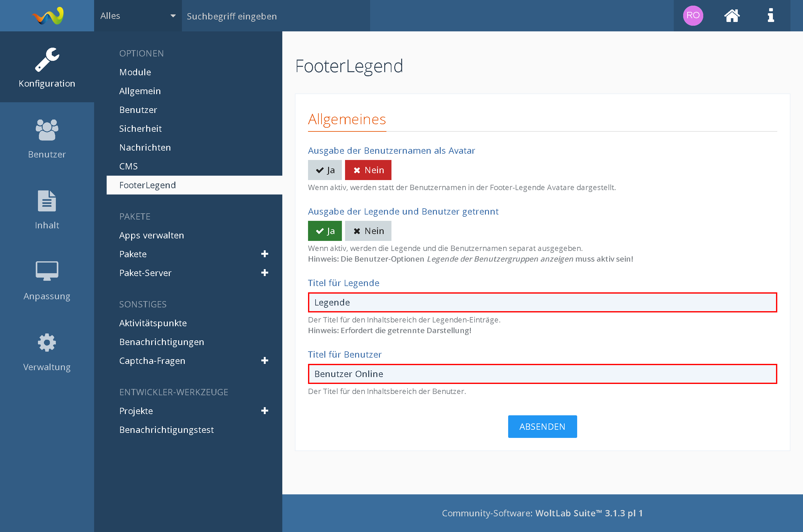Image resolution: width=803 pixels, height=532 pixels.
Task: Click the info icon in header
Action: tap(771, 16)
